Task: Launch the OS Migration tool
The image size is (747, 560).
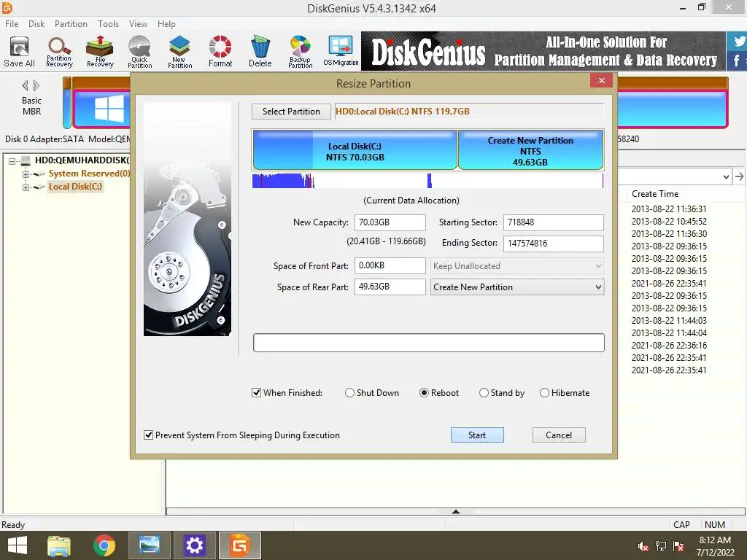Action: pyautogui.click(x=341, y=51)
